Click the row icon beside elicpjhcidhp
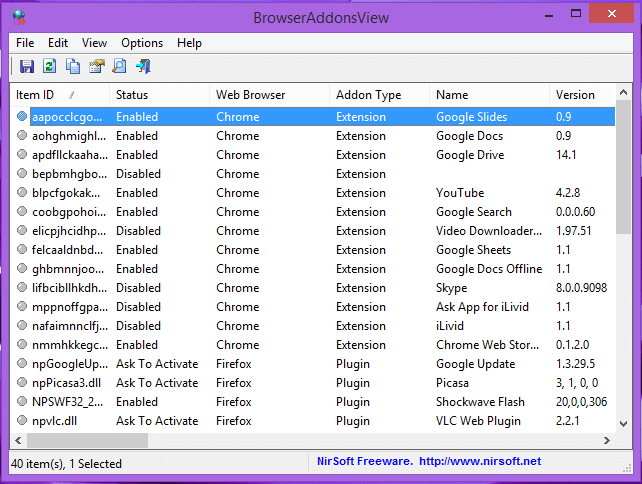642x484 pixels. [x=22, y=231]
